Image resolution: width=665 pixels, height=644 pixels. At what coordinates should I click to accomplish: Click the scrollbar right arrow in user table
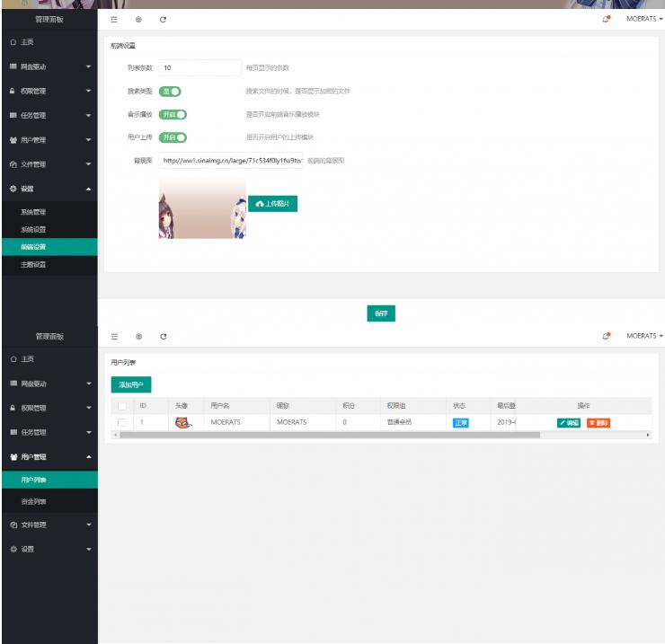point(648,435)
